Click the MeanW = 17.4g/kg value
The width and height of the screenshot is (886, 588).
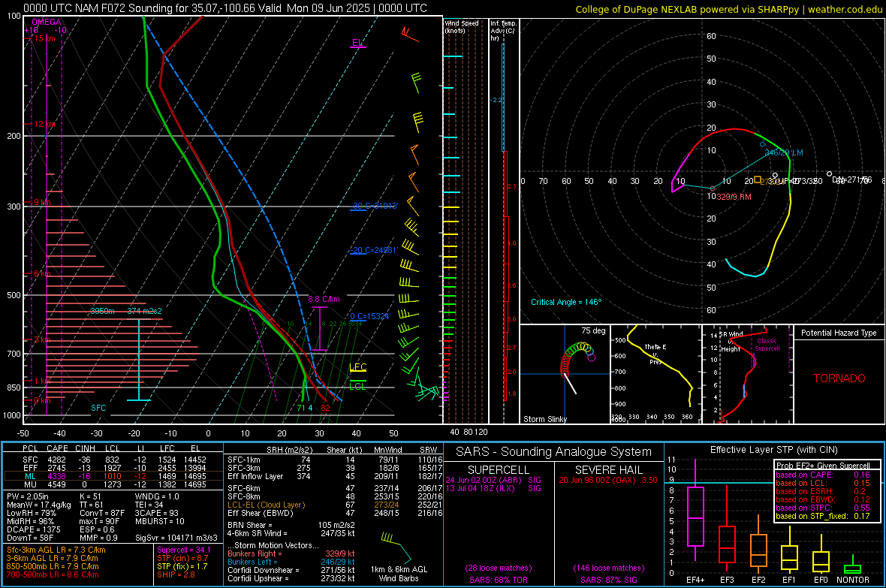click(39, 505)
